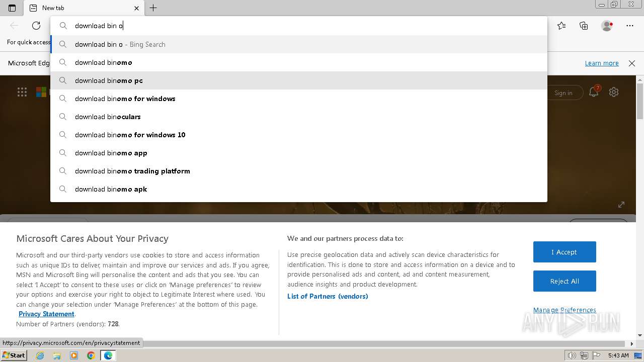
Task: Click the Reject All button
Action: 565,281
